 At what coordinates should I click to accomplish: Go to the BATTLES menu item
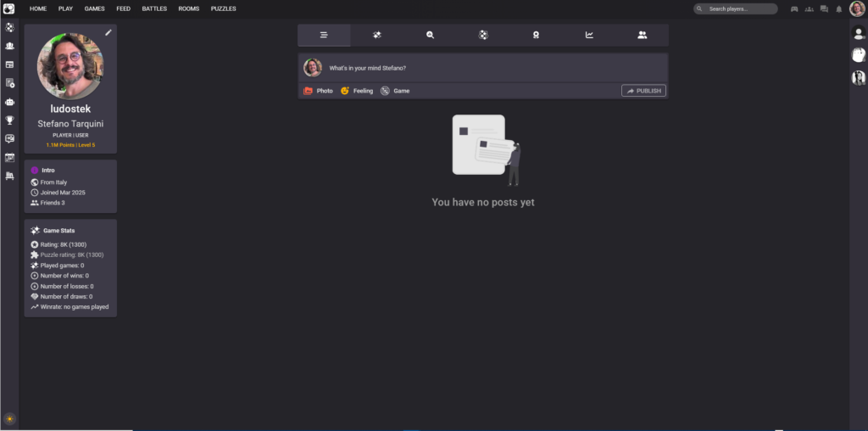click(154, 8)
